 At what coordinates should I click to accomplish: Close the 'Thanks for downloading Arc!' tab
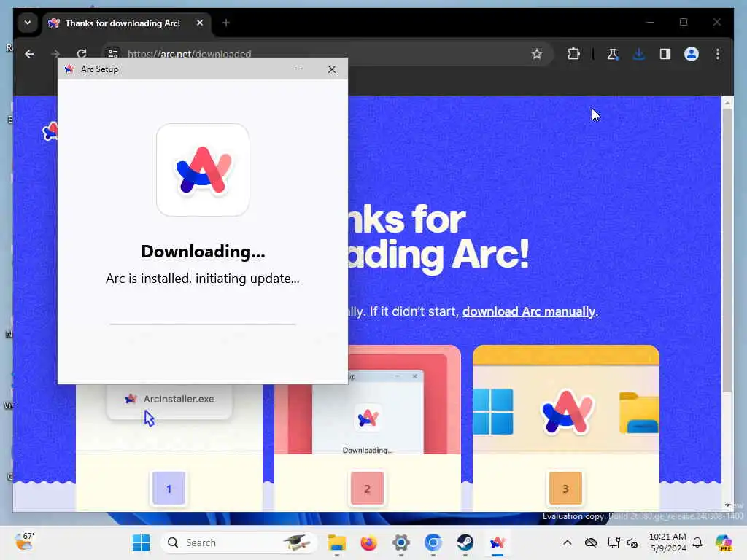[x=200, y=23]
